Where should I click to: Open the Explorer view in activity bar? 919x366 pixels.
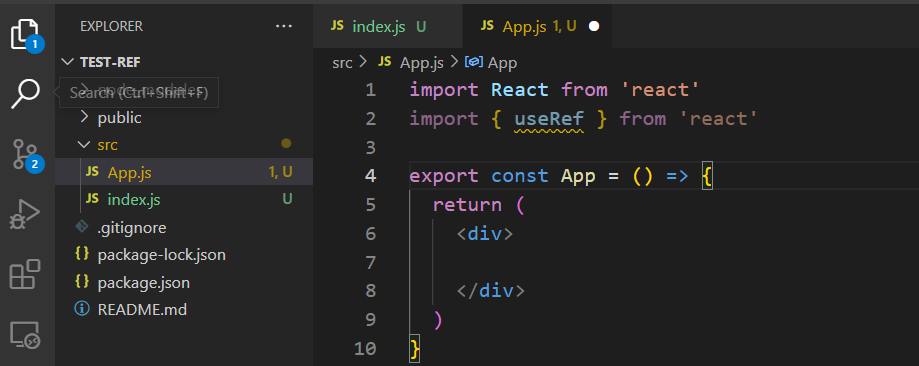[x=26, y=35]
